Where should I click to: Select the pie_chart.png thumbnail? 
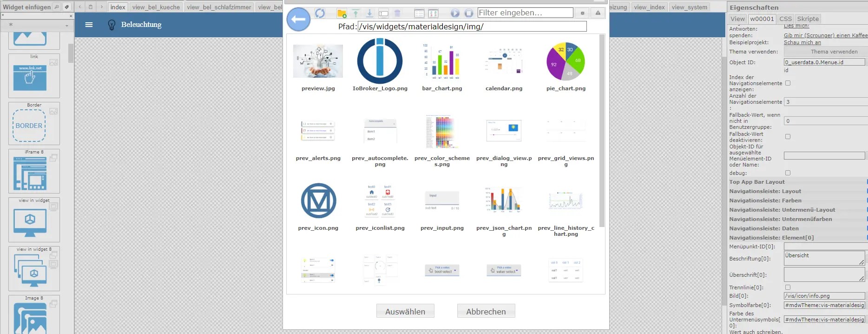566,61
